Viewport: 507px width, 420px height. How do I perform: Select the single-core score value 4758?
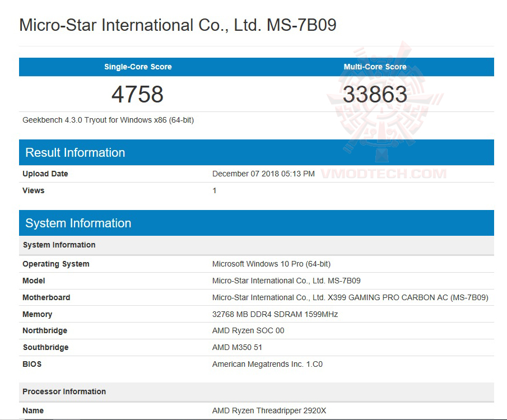coord(137,95)
